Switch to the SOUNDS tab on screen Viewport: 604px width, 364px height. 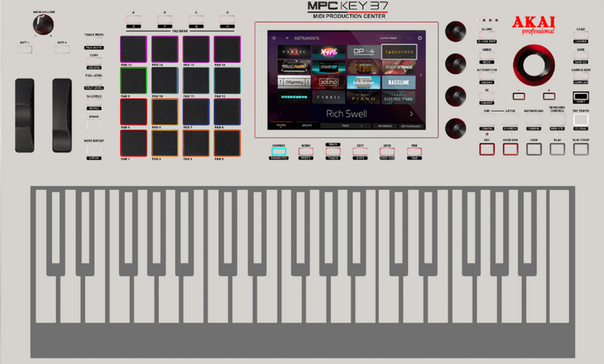[281, 125]
